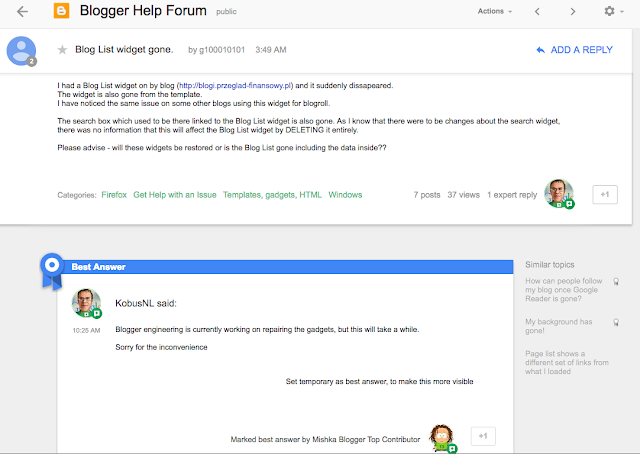Click Marked best answer by Mishka text

tap(325, 439)
